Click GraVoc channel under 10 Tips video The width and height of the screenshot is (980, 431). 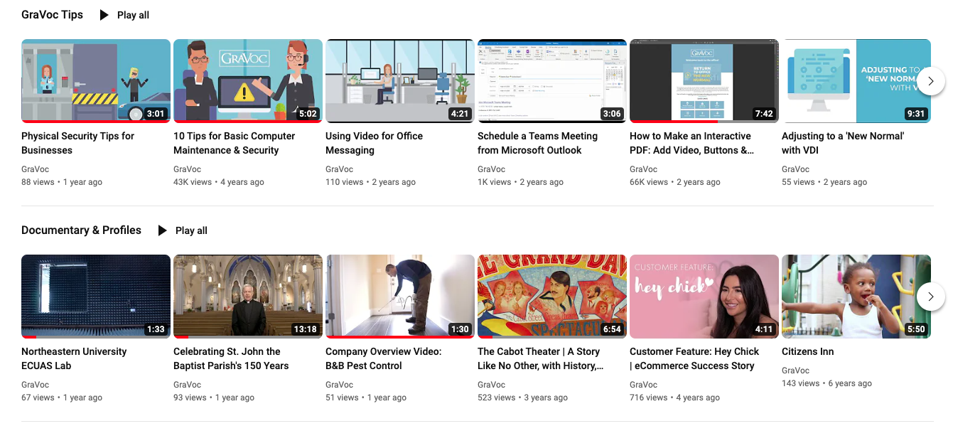point(187,169)
